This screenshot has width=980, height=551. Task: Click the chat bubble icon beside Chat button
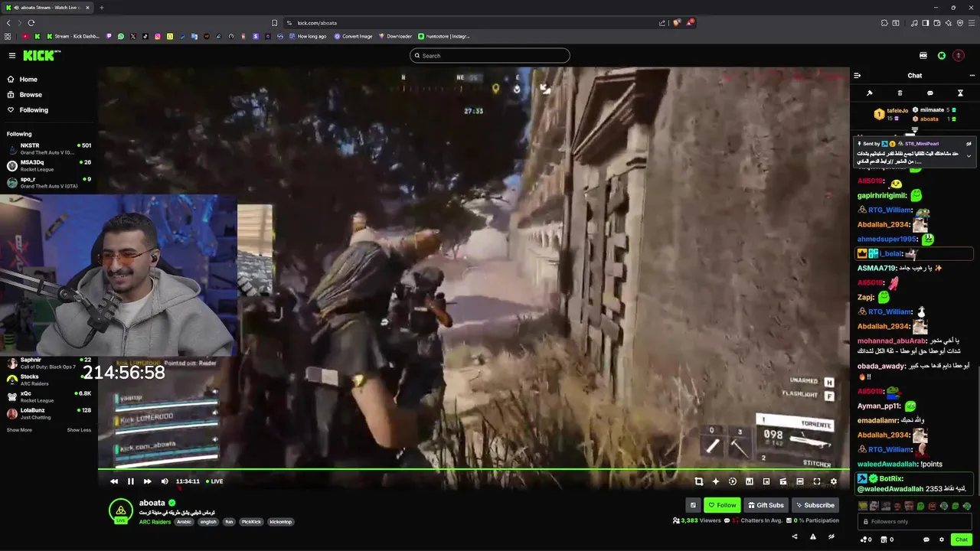click(926, 540)
